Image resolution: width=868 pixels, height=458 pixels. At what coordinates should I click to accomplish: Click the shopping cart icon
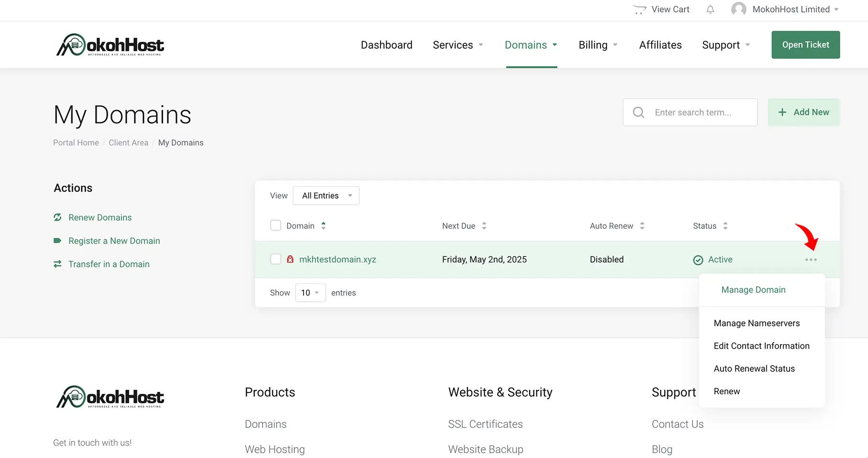click(640, 10)
